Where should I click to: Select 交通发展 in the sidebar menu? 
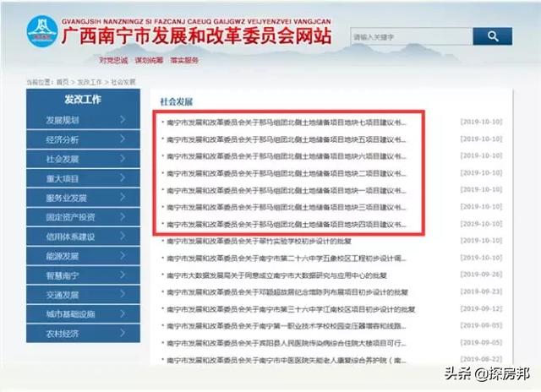(x=83, y=295)
